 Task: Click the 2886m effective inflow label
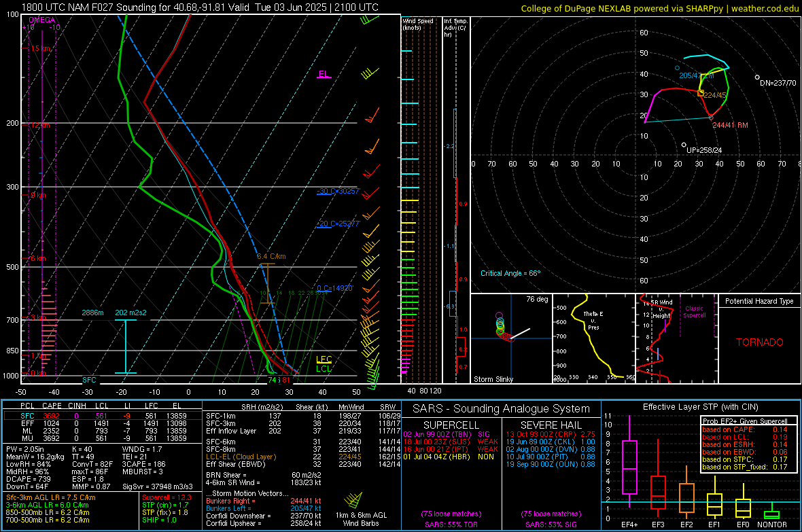click(92, 313)
